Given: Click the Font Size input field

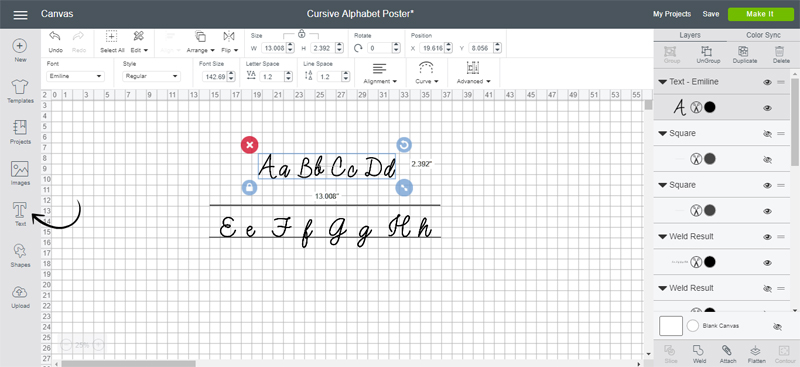Looking at the screenshot, I should [x=214, y=77].
